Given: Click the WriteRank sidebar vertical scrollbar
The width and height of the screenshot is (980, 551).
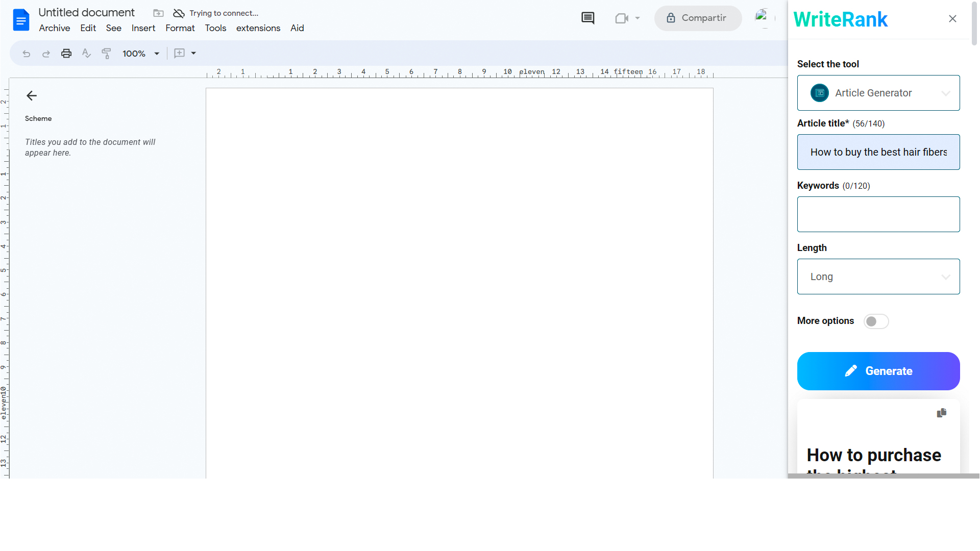Looking at the screenshot, I should (x=974, y=23).
